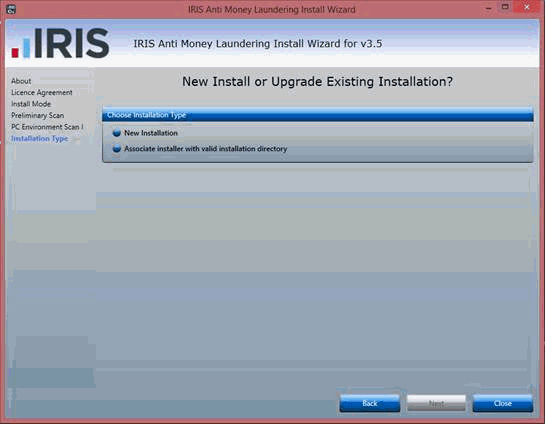Click the IRIS logo

60,43
